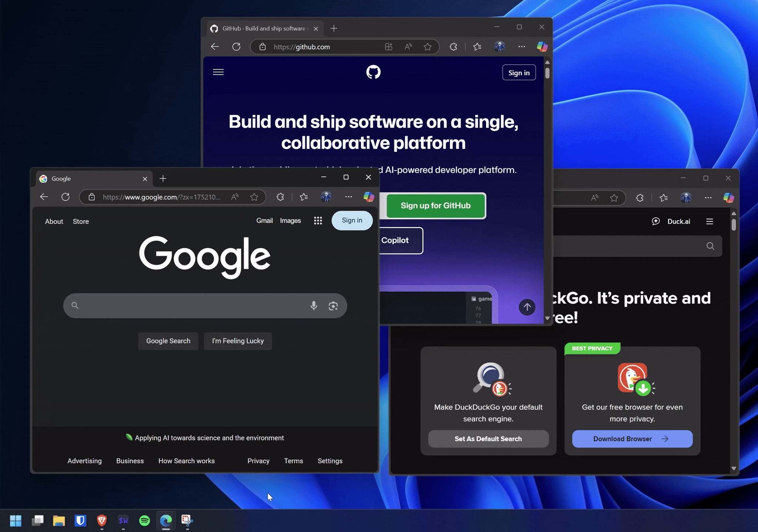
Task: Click Sign in on GitHub
Action: click(x=519, y=73)
